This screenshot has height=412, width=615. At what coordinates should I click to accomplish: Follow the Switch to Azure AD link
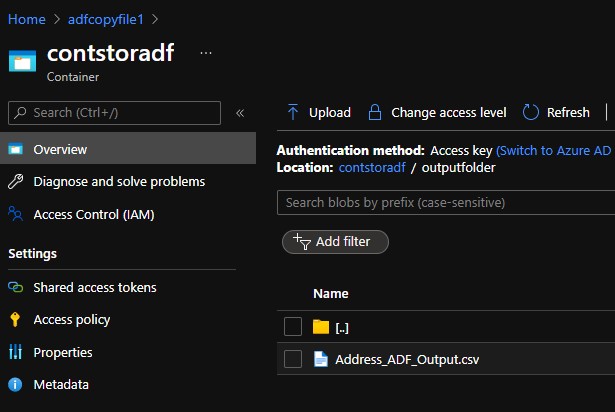pyautogui.click(x=553, y=150)
